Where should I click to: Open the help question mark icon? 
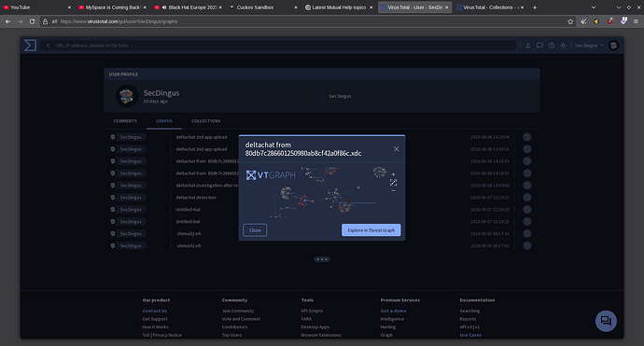point(552,46)
